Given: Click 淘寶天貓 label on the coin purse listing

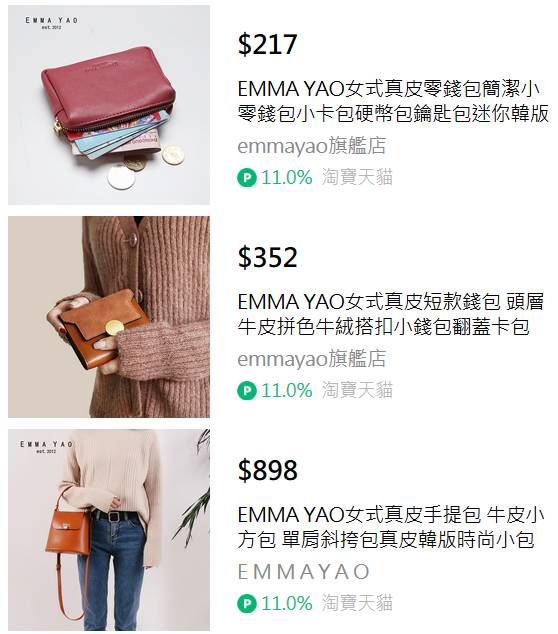Looking at the screenshot, I should (x=357, y=178).
